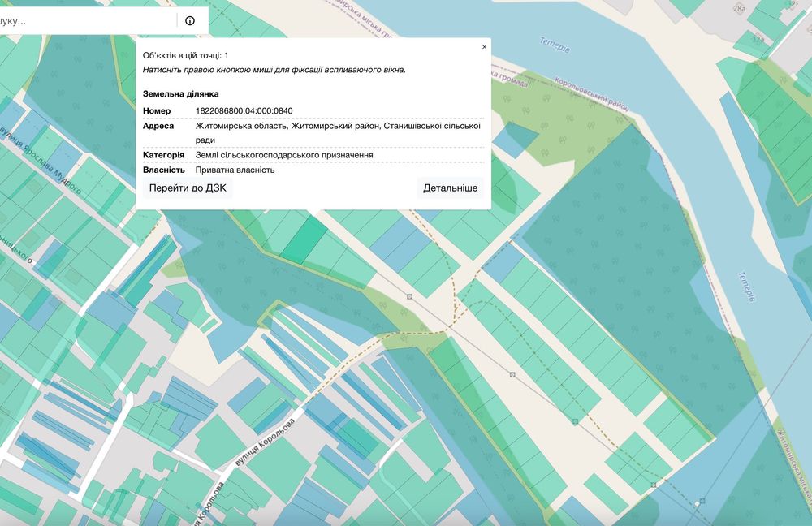Click the 'Земельна ділянка' heading
Viewport: 812px width, 526px height.
(x=181, y=93)
